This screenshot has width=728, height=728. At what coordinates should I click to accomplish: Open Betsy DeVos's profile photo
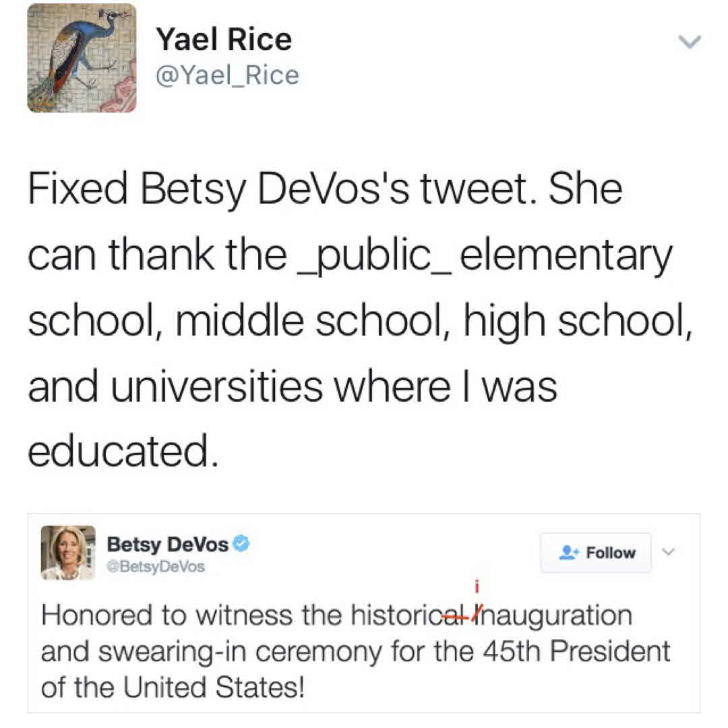67,553
